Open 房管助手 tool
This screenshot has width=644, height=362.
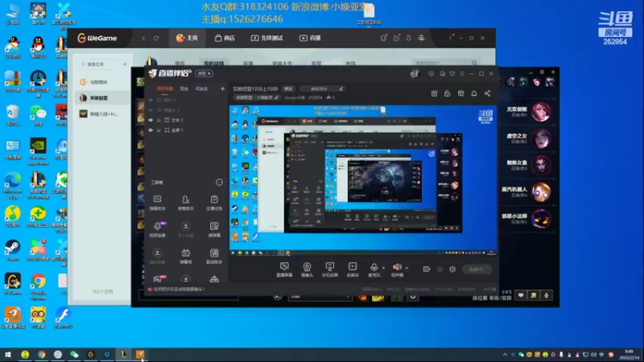[x=186, y=203]
